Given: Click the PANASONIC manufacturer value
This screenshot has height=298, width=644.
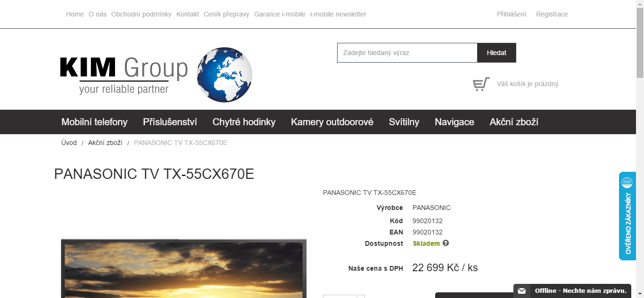Looking at the screenshot, I should click(431, 208).
